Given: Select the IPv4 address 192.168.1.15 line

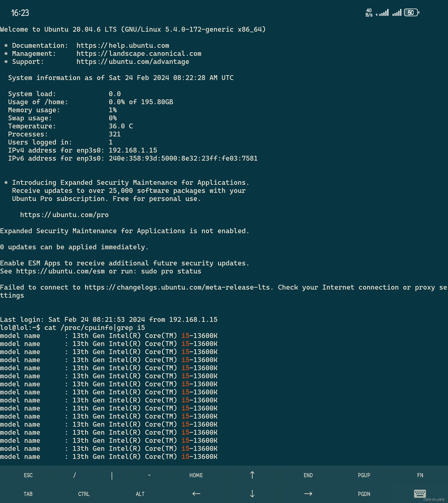Looking at the screenshot, I should (82, 150).
